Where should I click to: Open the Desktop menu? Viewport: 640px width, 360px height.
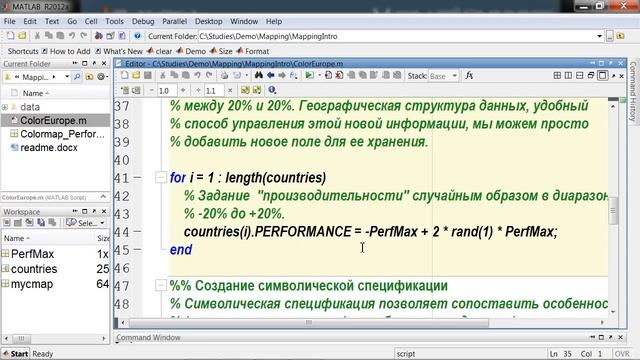click(209, 21)
